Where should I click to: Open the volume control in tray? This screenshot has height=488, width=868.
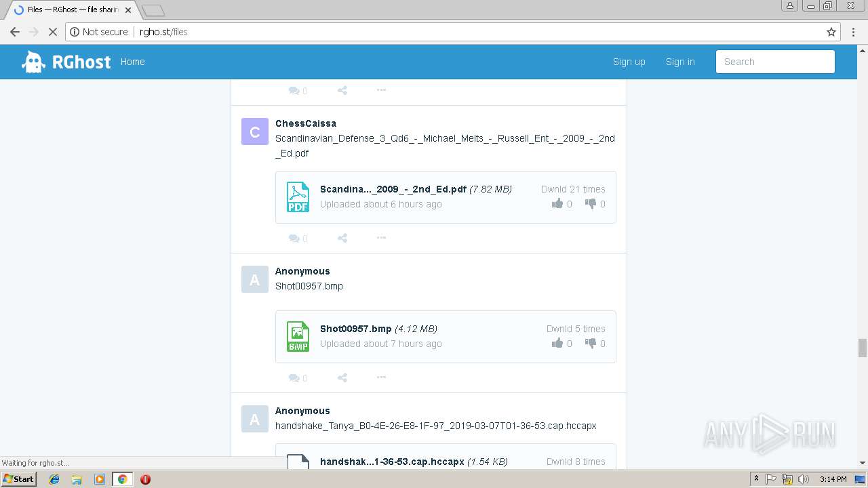pos(804,479)
